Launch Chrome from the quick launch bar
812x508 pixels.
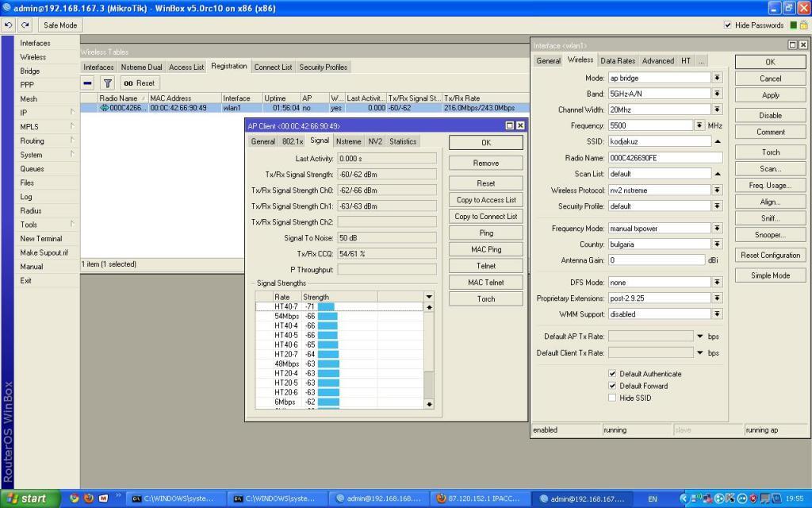pos(75,498)
